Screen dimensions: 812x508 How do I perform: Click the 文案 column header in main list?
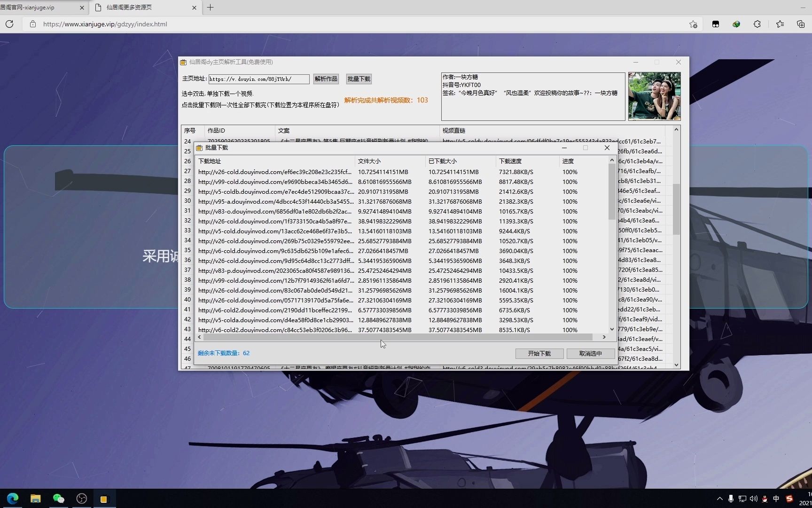(x=357, y=130)
